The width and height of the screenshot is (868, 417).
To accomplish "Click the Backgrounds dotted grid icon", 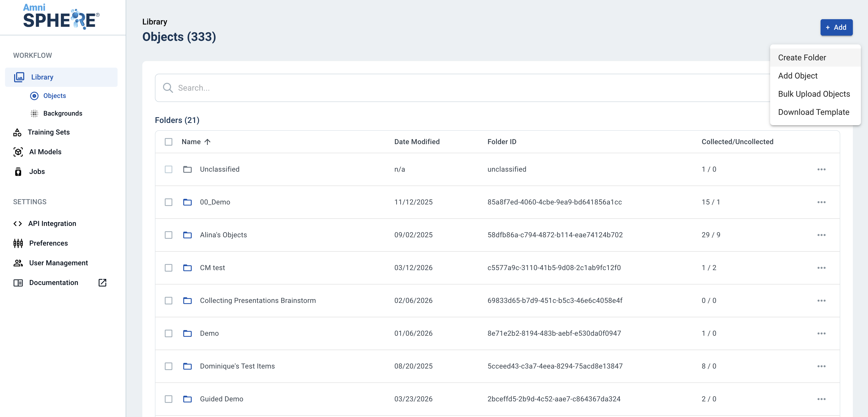I will coord(34,114).
